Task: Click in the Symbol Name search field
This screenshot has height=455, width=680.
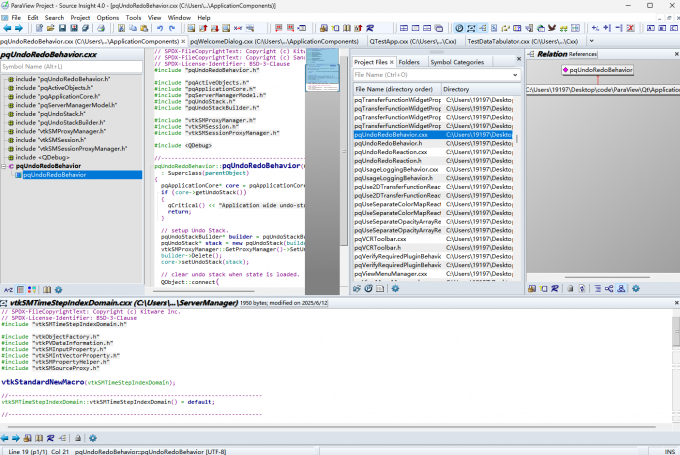Action: [70, 66]
